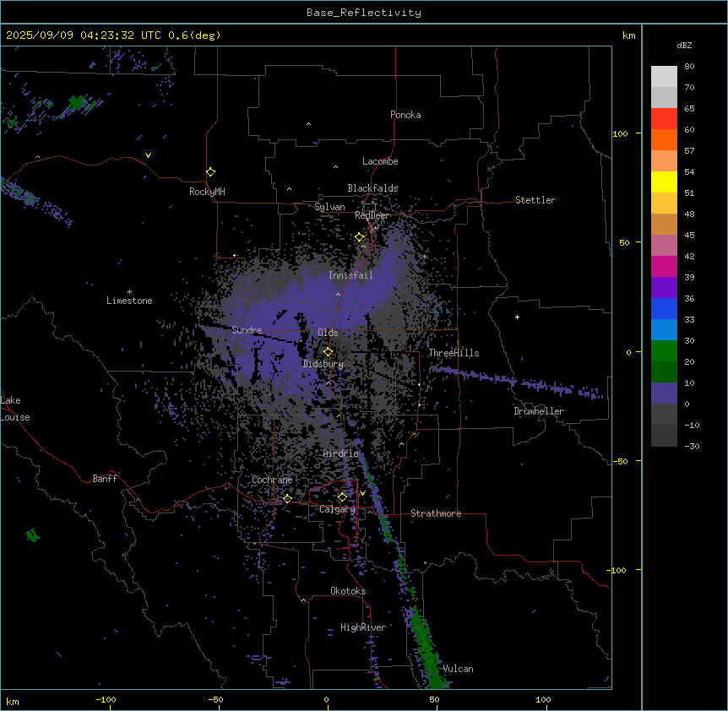This screenshot has height=711, width=728.
Task: Click the ThreeHills label
Action: 454,353
